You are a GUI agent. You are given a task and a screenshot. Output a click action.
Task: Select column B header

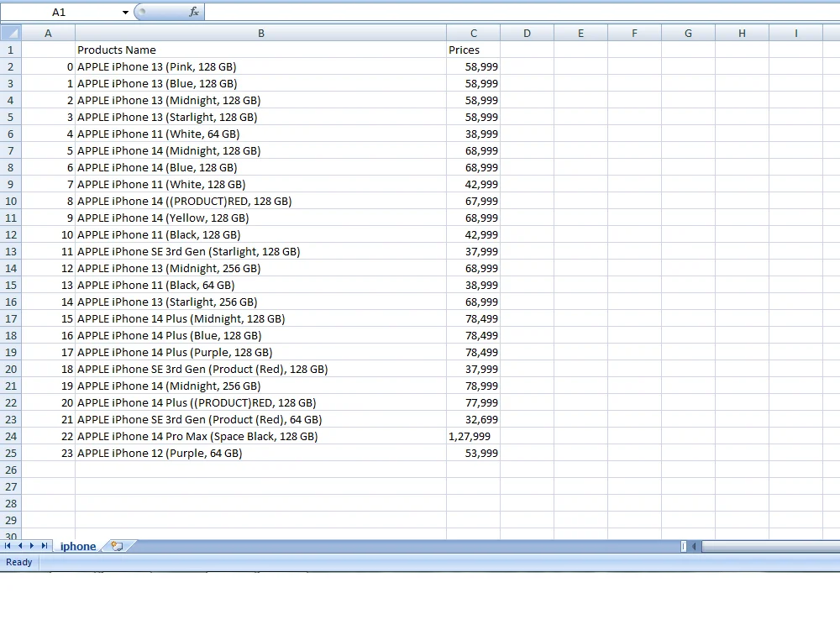click(x=261, y=34)
